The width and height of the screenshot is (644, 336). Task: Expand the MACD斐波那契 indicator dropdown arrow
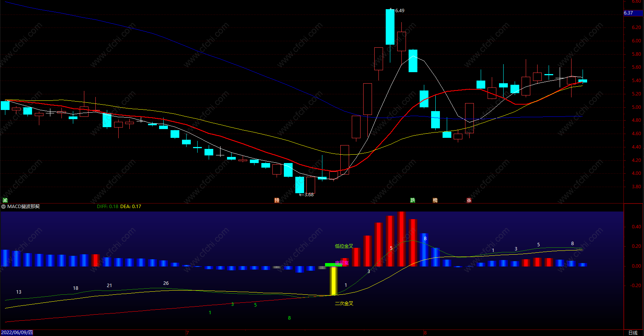[3, 207]
